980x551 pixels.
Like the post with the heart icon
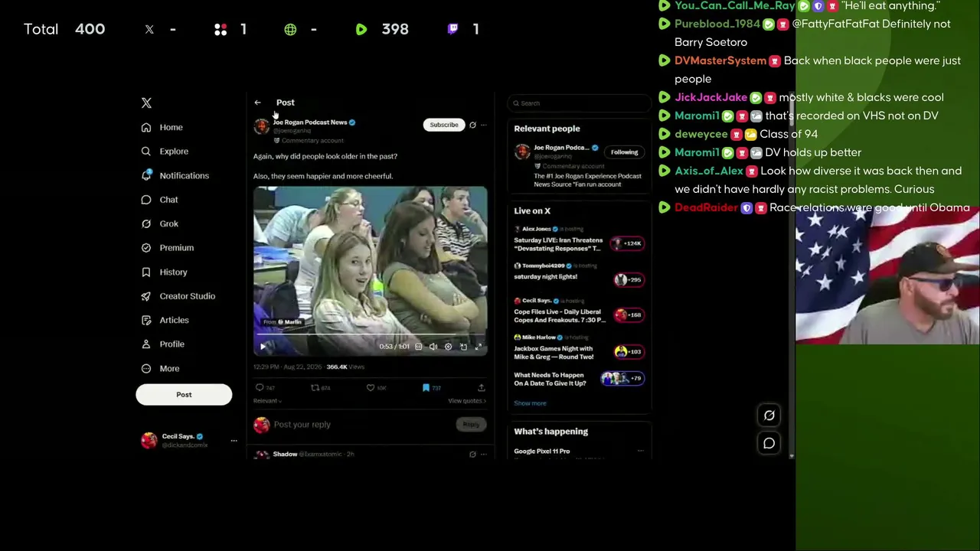pyautogui.click(x=371, y=388)
